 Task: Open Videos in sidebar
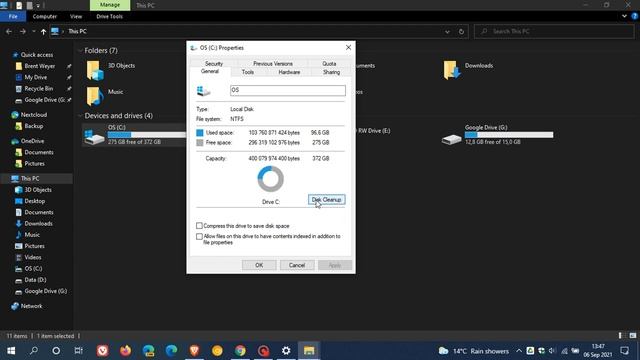coord(33,257)
